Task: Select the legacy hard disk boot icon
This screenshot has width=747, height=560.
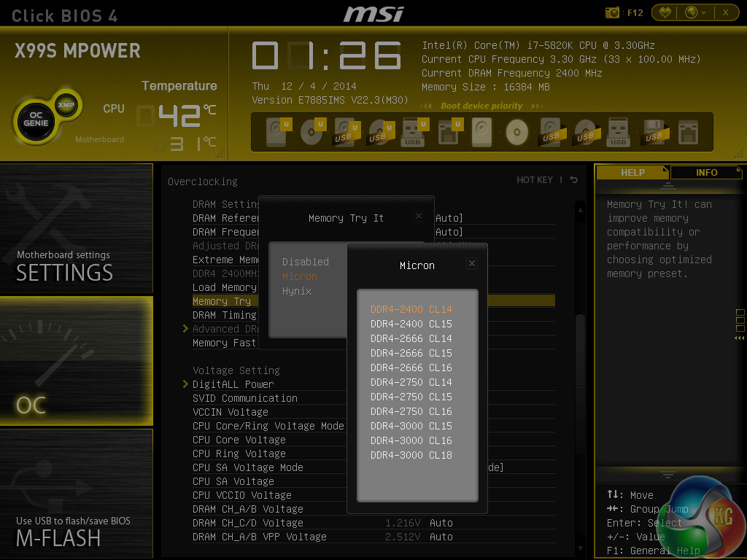Action: pyautogui.click(x=481, y=131)
